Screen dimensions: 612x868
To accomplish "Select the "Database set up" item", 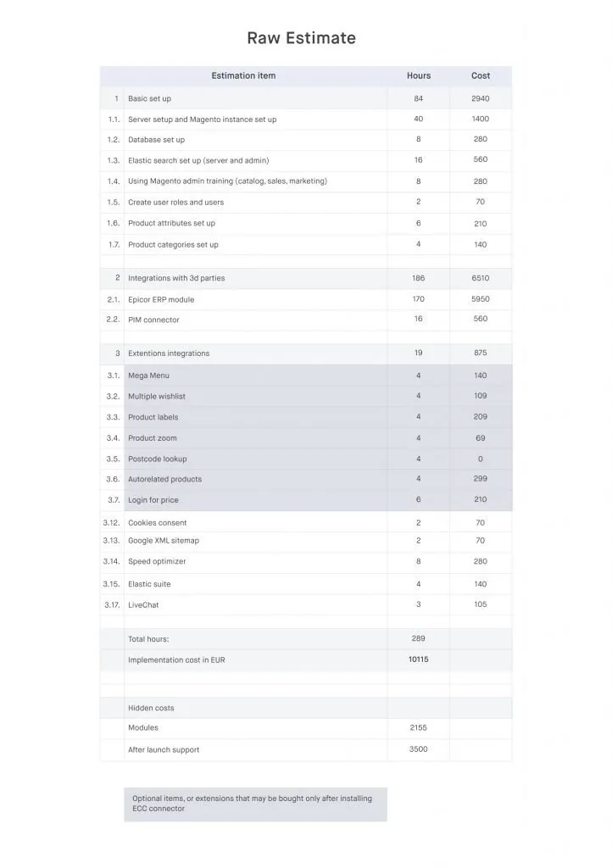I will click(x=156, y=140).
